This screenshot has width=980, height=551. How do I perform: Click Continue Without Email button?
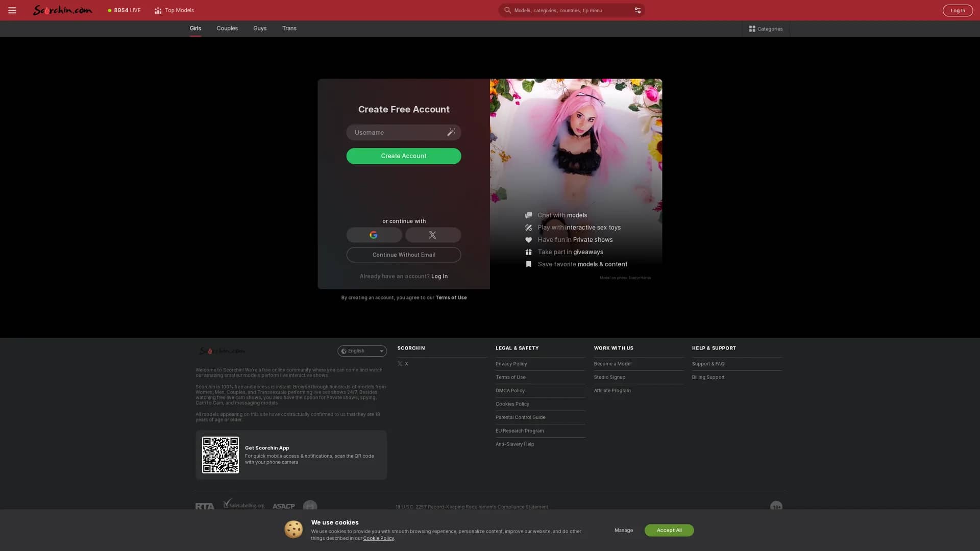coord(404,255)
